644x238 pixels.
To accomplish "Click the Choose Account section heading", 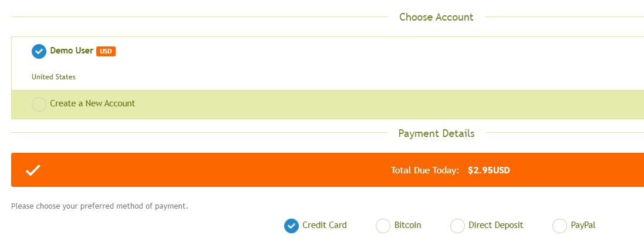I will 436,17.
